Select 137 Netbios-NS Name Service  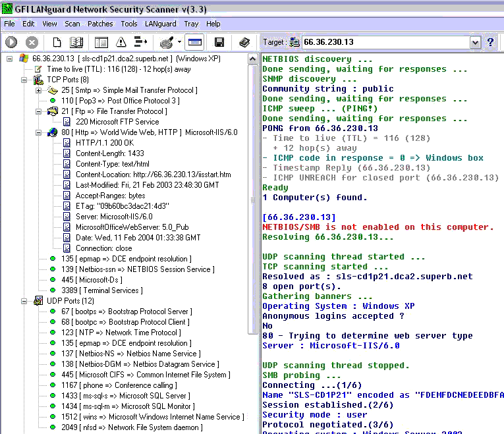pyautogui.click(x=131, y=354)
